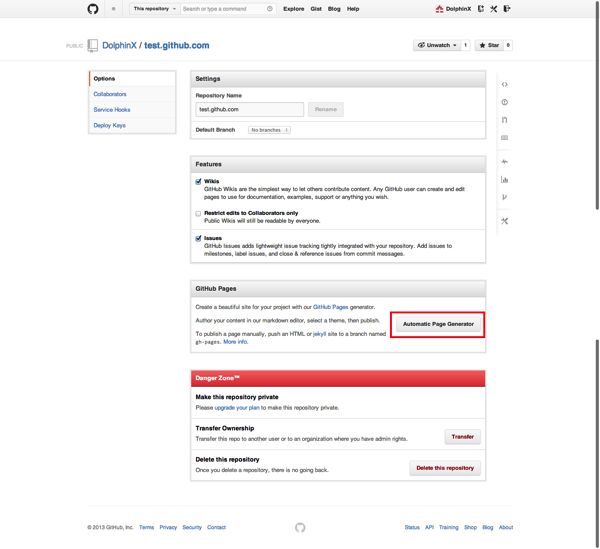The image size is (600, 549).
Task: Click the DolphinX avatar icon in header
Action: 439,9
